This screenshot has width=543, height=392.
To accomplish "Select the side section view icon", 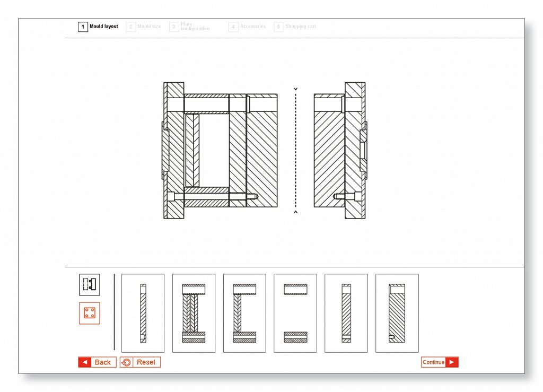I will [89, 285].
